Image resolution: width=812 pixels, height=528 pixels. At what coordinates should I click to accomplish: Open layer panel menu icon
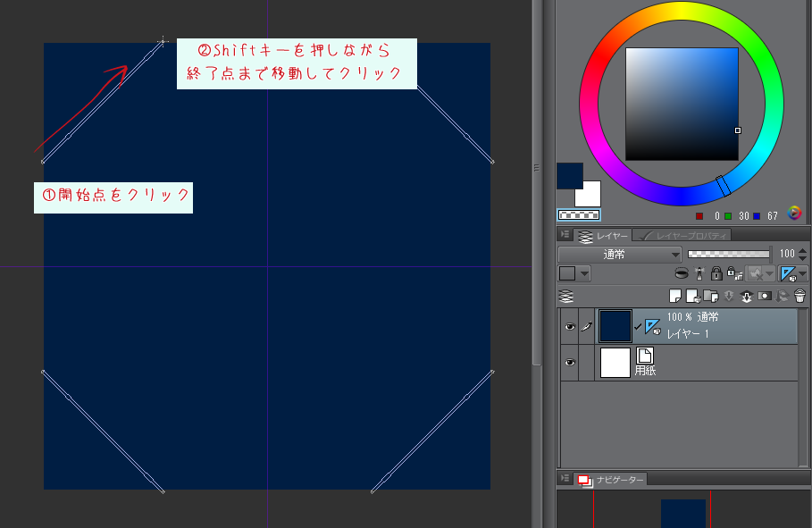point(565,235)
